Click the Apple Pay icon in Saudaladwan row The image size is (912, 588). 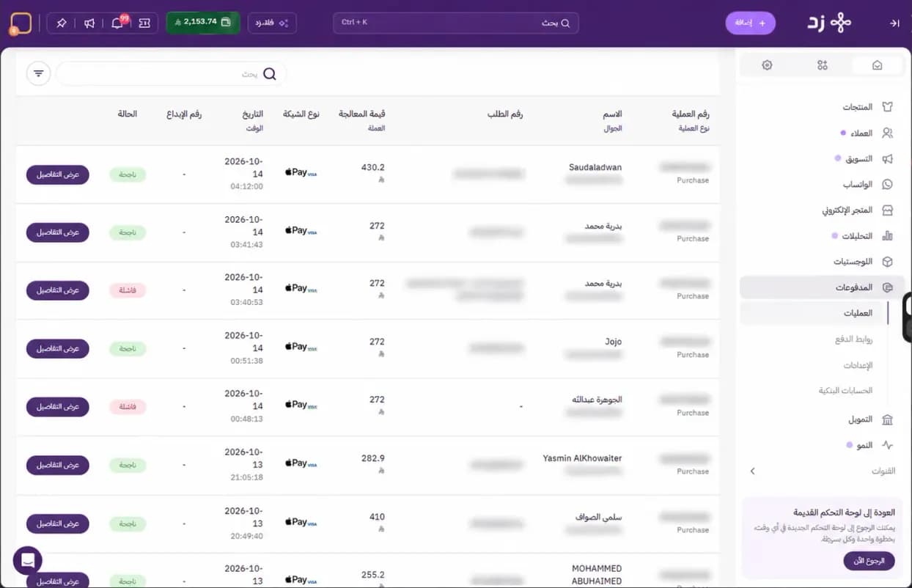click(x=301, y=172)
